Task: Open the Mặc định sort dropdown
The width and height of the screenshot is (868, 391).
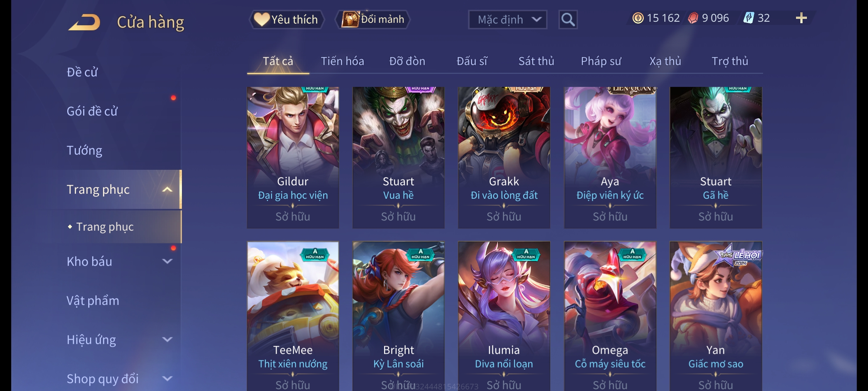Action: coord(507,20)
